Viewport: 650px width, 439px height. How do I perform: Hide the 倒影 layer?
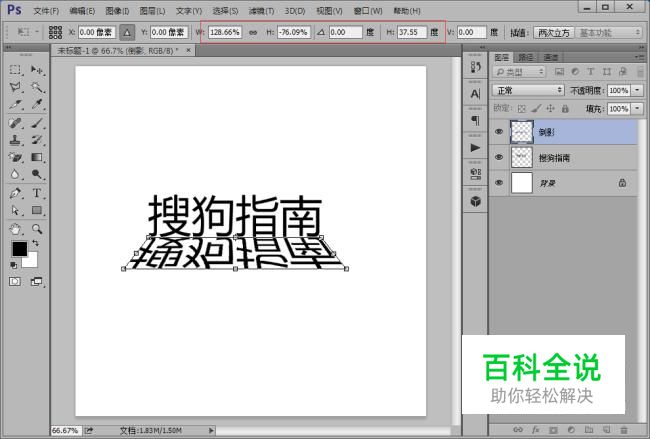499,132
